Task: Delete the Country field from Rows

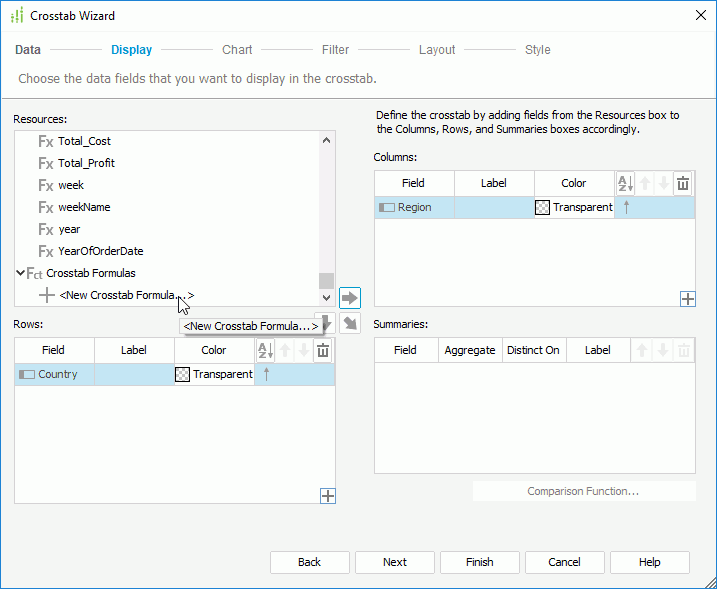Action: pyautogui.click(x=323, y=350)
